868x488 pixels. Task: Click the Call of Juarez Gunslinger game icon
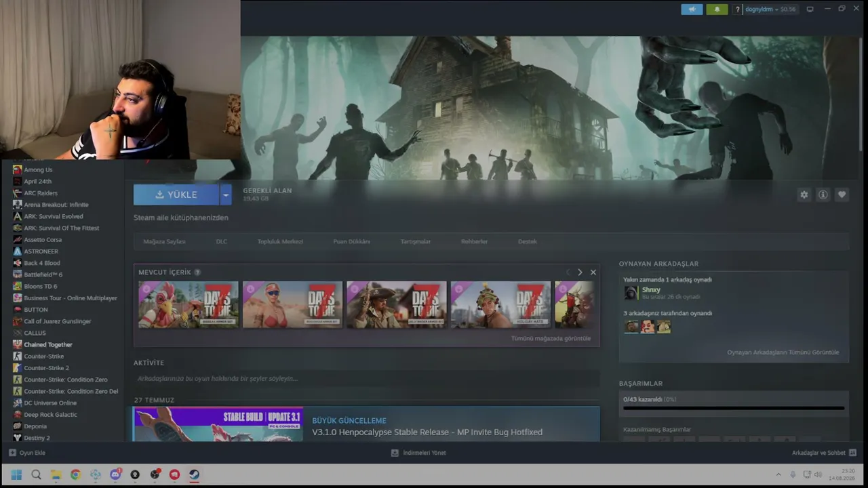click(x=18, y=321)
